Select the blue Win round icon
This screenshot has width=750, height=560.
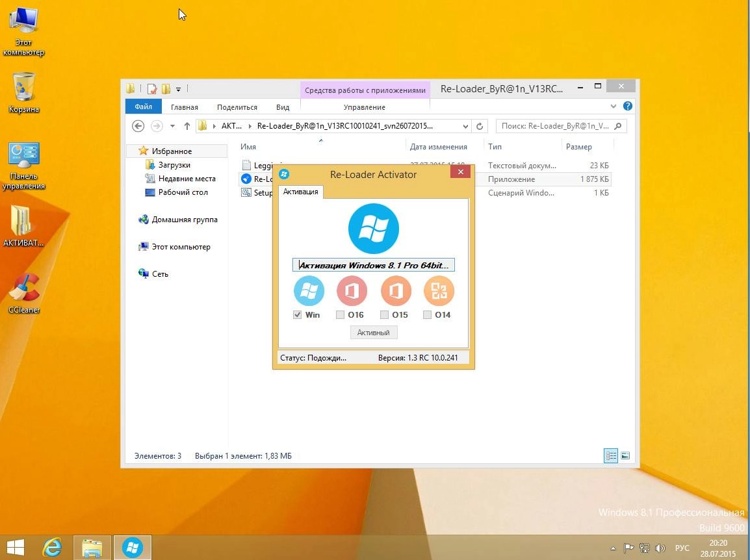(309, 291)
